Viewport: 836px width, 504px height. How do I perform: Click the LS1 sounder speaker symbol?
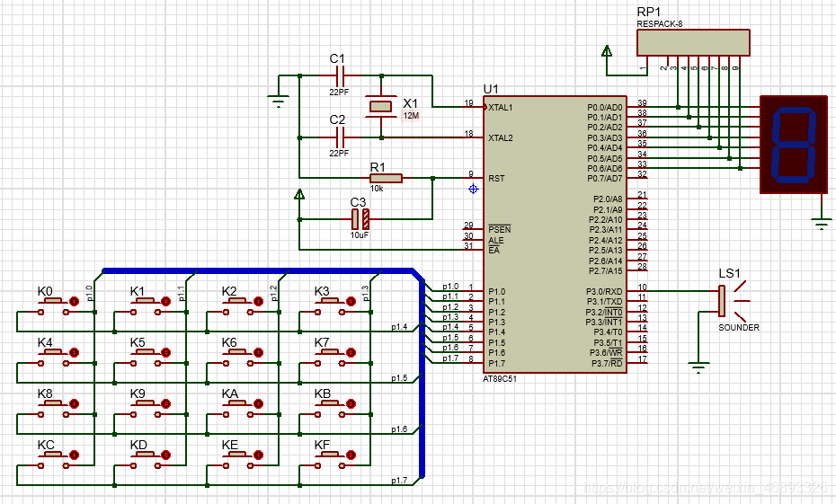tap(722, 301)
